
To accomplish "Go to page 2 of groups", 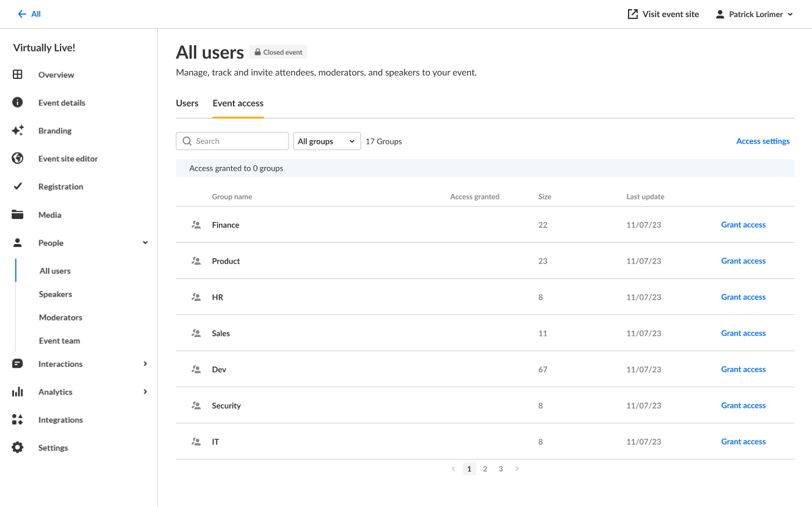I will [x=485, y=469].
